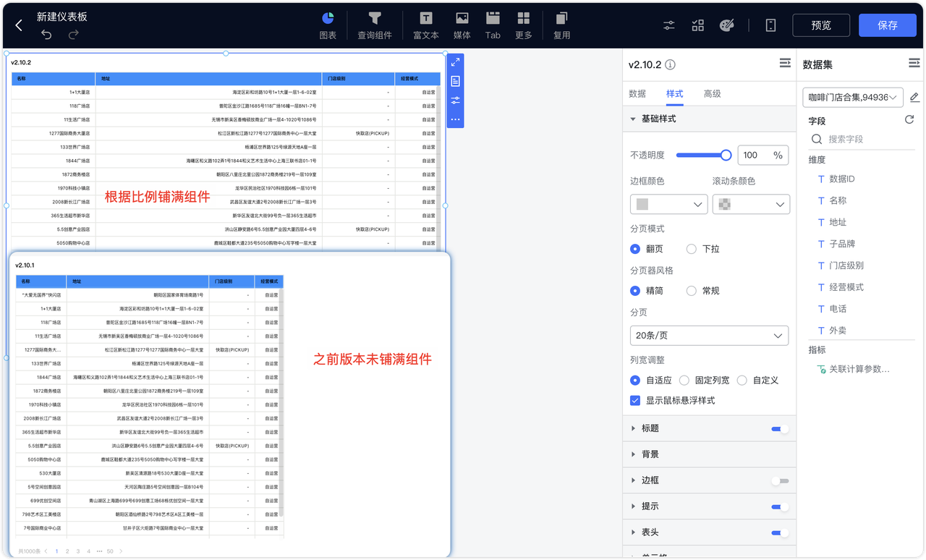926x560 pixels.
Task: Select the 门店级别 dimension field
Action: pos(846,266)
